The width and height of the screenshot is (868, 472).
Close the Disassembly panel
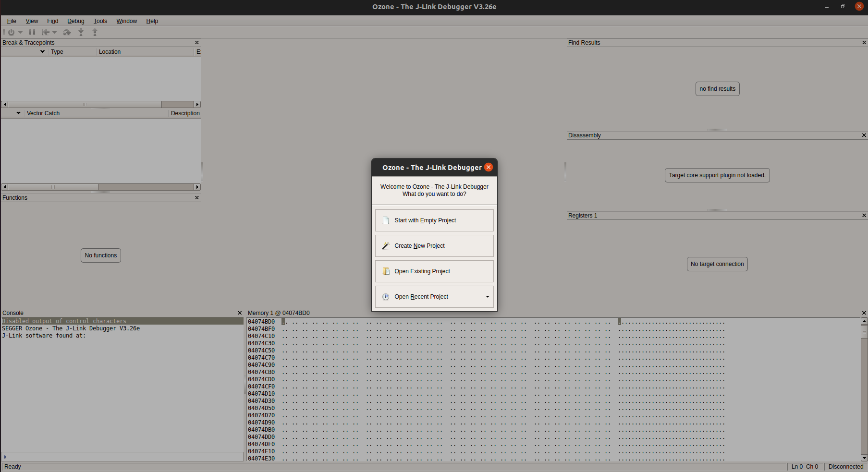(864, 135)
